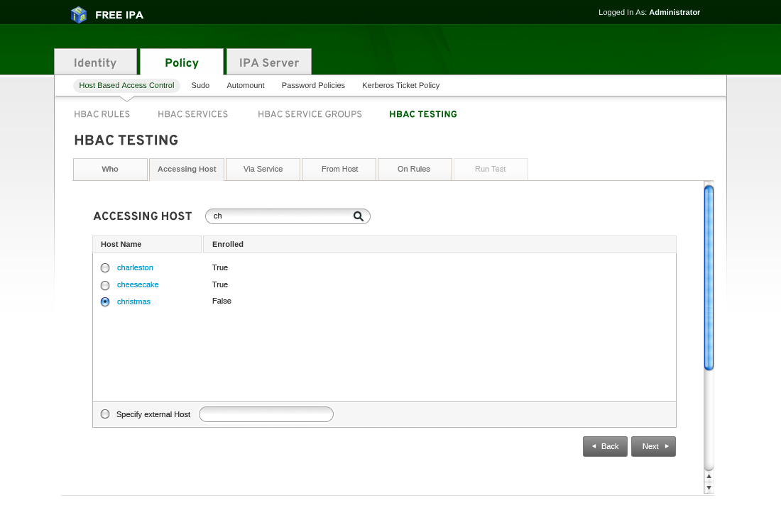Switch to the IPA Server tab
This screenshot has width=781, height=532.
[x=269, y=62]
